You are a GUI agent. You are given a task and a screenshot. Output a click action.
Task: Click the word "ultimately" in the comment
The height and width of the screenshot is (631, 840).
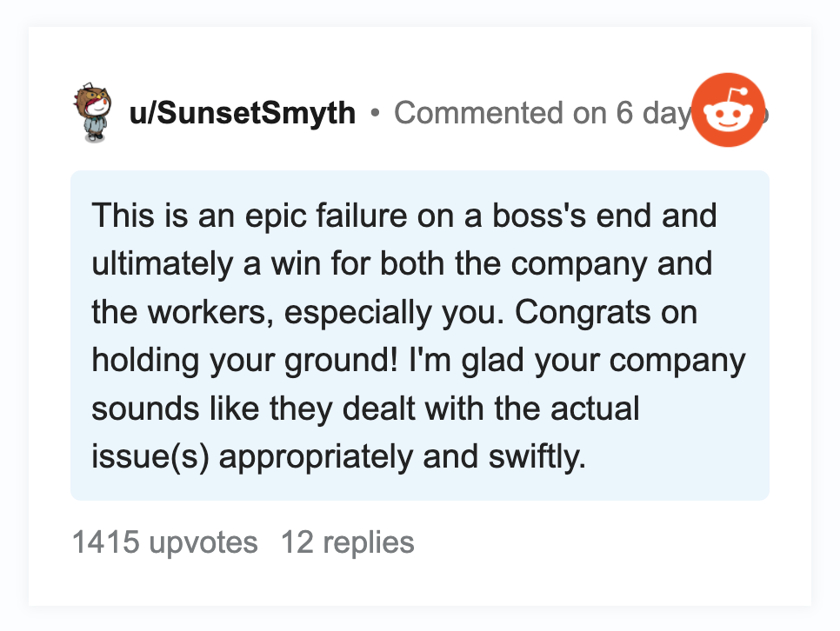[x=163, y=264]
